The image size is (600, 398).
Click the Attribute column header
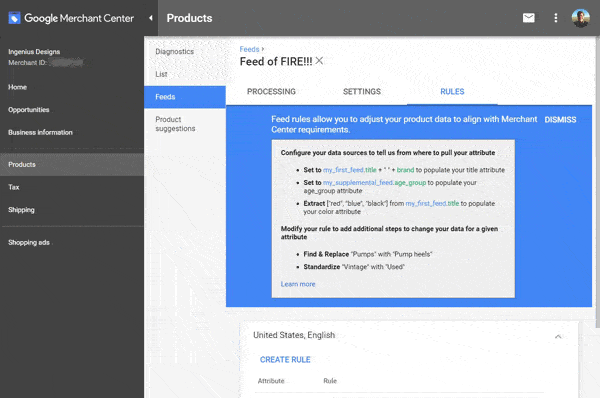(271, 381)
